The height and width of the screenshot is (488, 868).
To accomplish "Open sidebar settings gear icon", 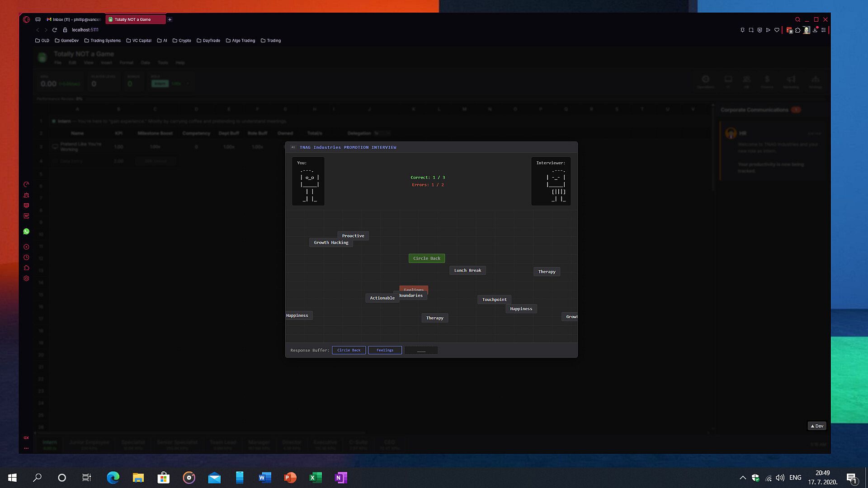I will coord(26,278).
